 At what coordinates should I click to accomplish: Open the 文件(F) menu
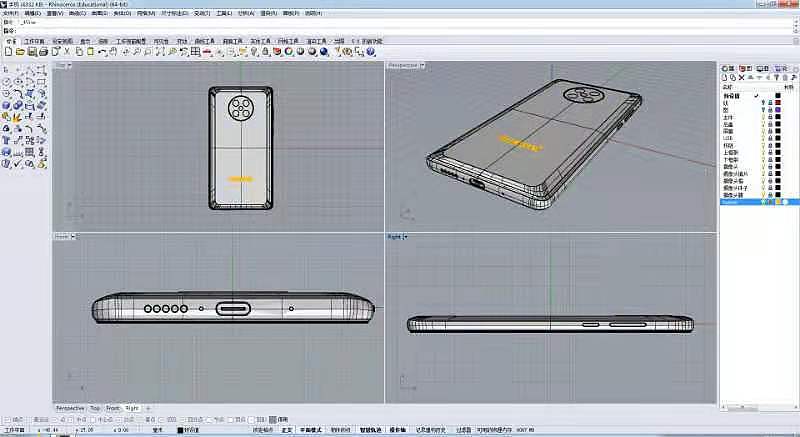click(x=11, y=13)
